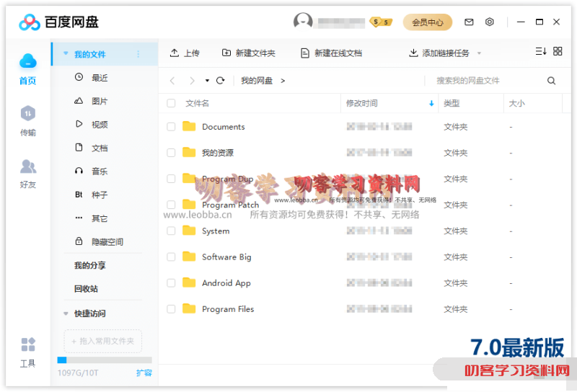
Task: Select the Program Patch folder name
Action: 230,205
